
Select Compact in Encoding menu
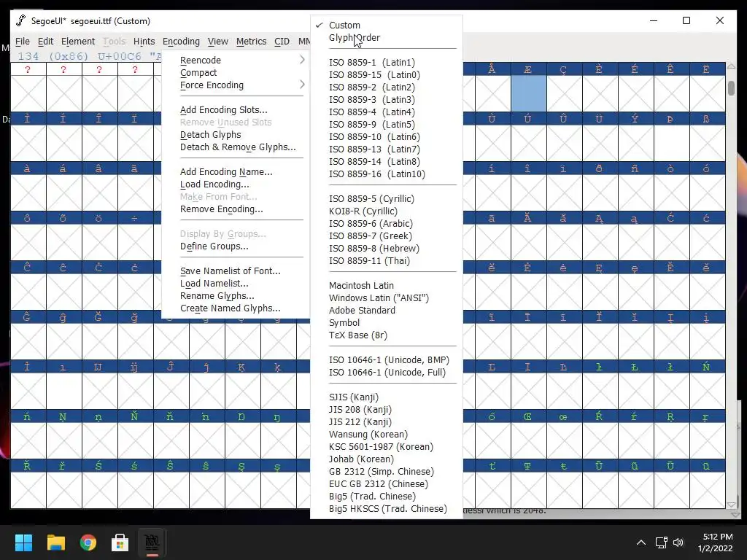tap(198, 73)
